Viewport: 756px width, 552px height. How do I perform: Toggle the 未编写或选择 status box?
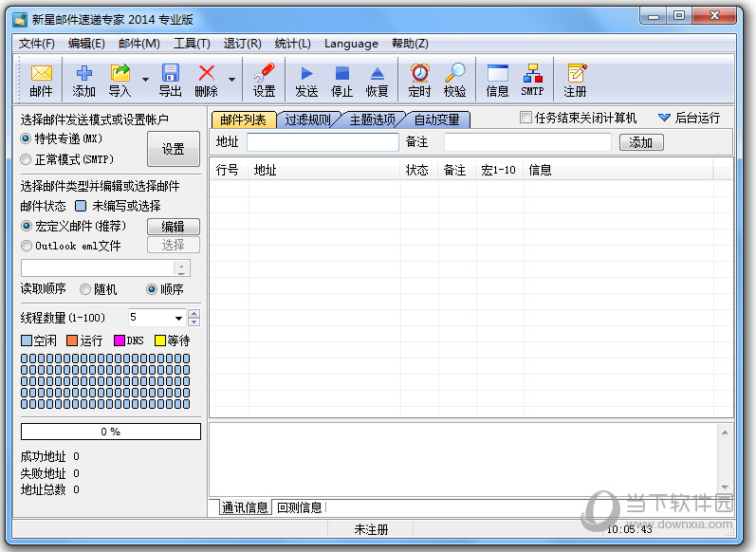[x=81, y=206]
